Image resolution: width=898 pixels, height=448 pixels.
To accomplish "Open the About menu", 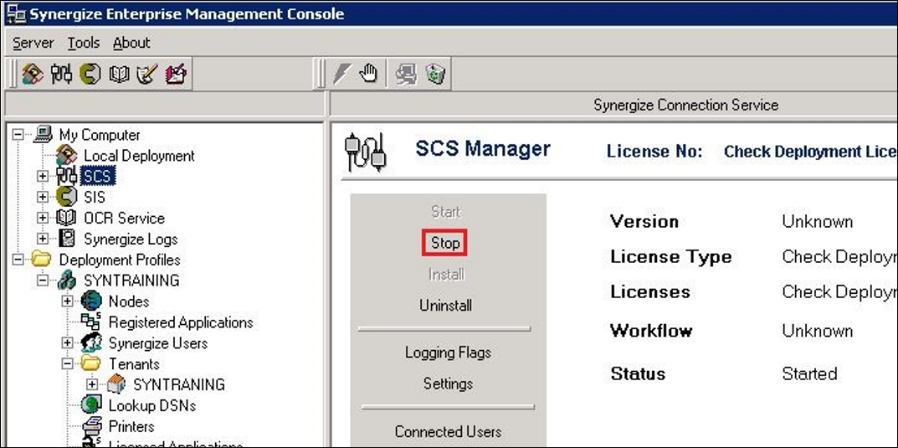I will [132, 43].
